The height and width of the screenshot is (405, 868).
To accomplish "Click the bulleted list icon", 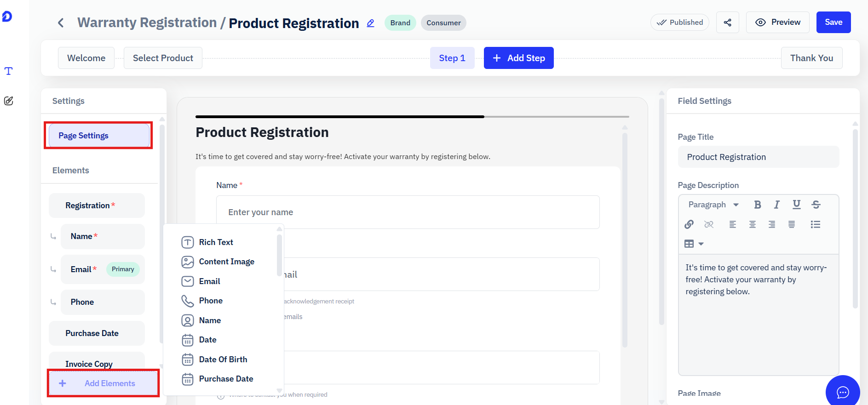I will click(816, 224).
